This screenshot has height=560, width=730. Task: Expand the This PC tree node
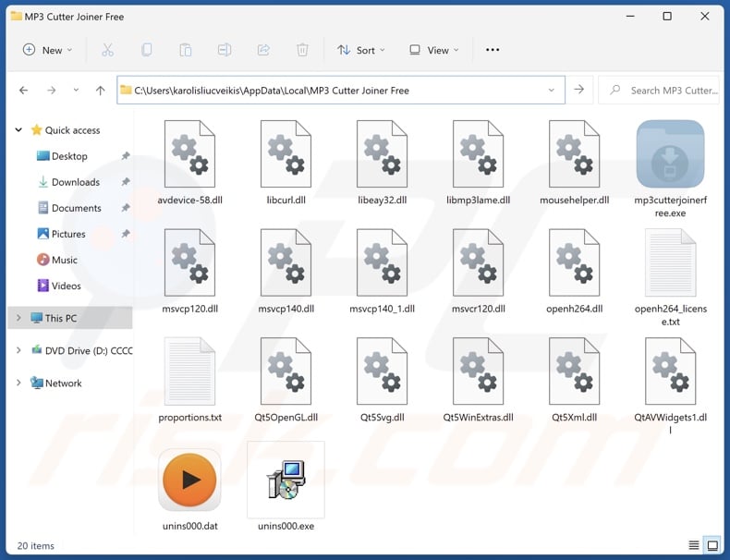(x=18, y=318)
